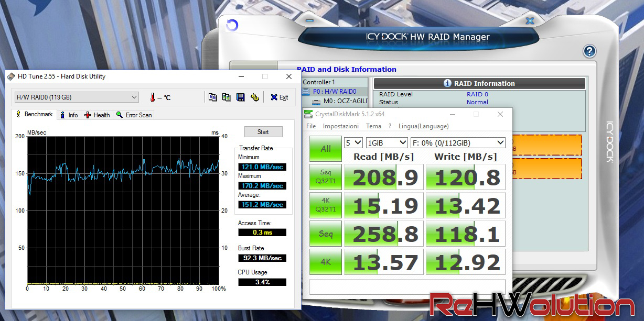Open the 1GiB test size dropdown
The height and width of the screenshot is (321, 644).
387,142
